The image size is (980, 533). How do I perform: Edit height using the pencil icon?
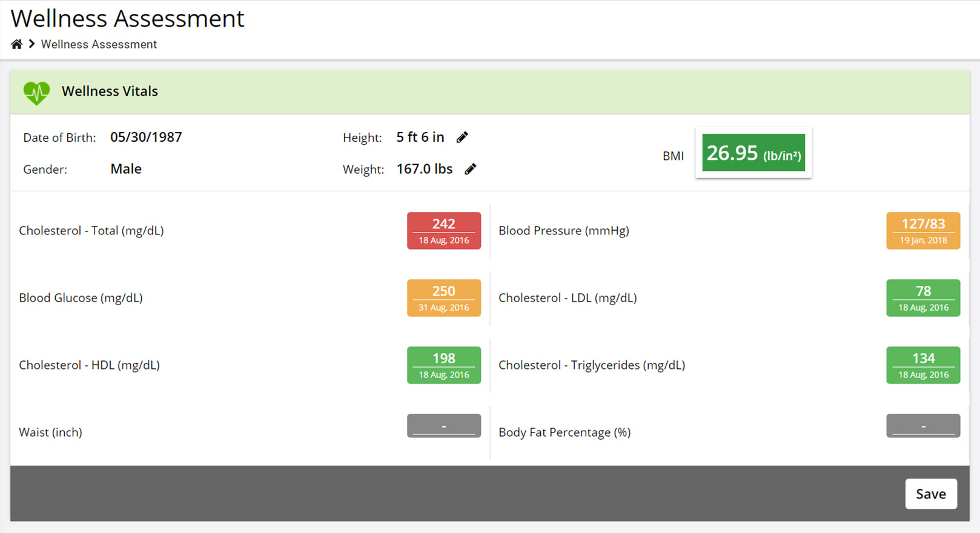point(462,137)
